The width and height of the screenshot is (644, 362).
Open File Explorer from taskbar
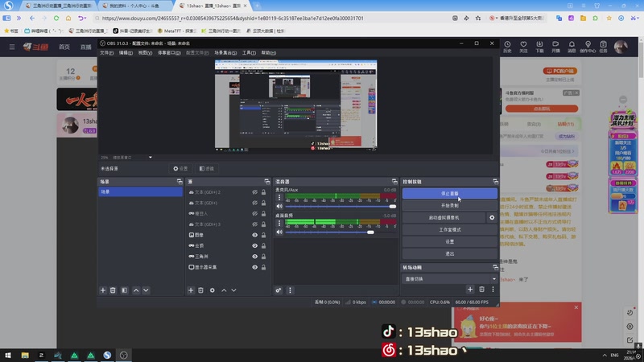(25, 355)
